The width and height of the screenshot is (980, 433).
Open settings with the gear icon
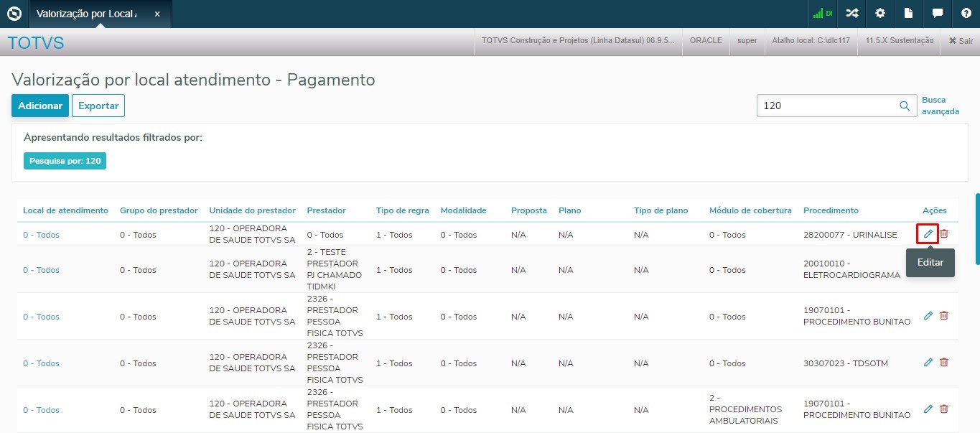click(x=880, y=14)
